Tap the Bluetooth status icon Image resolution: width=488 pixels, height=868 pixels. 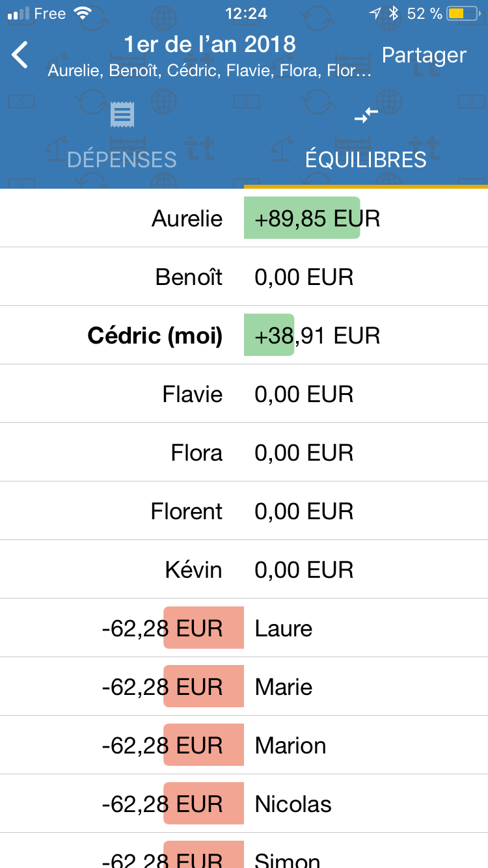click(x=394, y=14)
